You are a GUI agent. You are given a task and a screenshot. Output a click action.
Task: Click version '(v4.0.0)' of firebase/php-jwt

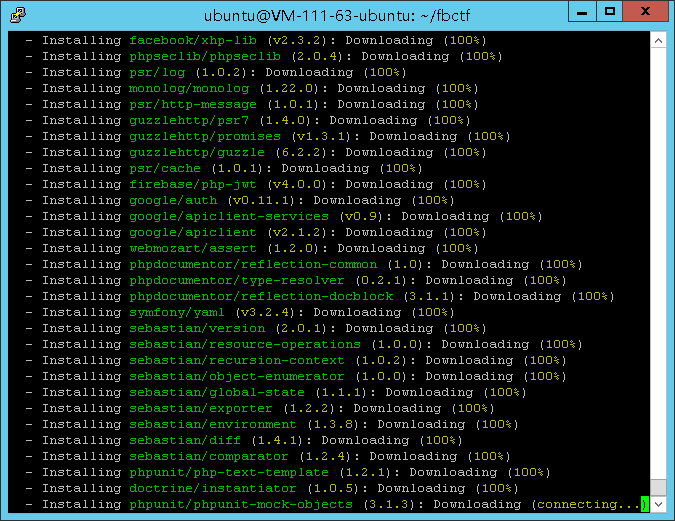point(297,184)
